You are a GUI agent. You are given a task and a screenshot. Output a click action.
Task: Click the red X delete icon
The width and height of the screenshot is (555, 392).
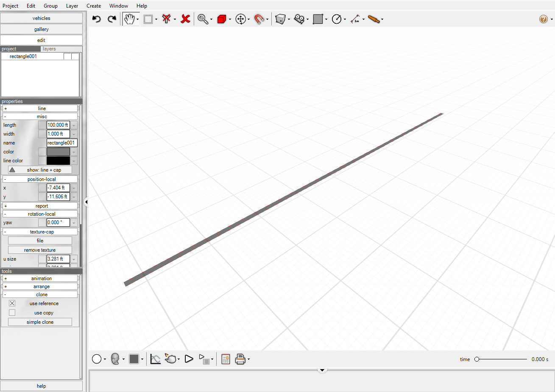click(185, 19)
